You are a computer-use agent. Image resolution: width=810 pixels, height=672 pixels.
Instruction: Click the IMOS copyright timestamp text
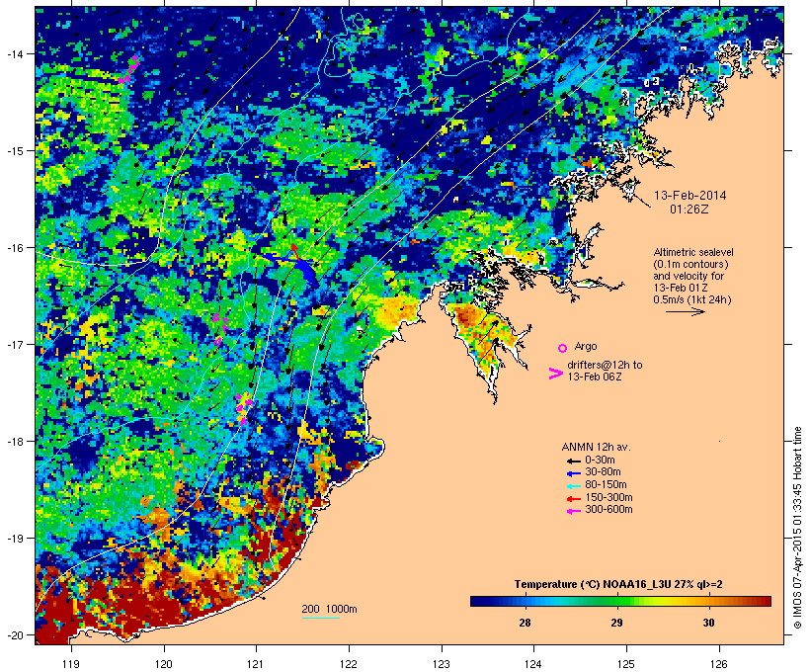(x=797, y=528)
